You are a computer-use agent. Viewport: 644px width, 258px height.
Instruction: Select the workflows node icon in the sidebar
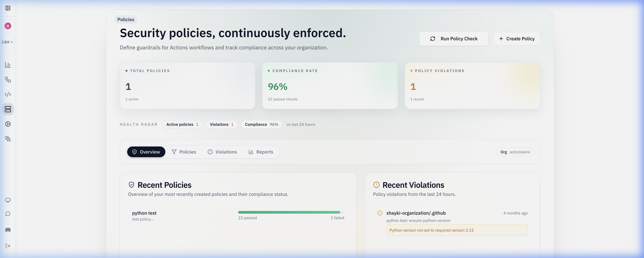tap(8, 80)
